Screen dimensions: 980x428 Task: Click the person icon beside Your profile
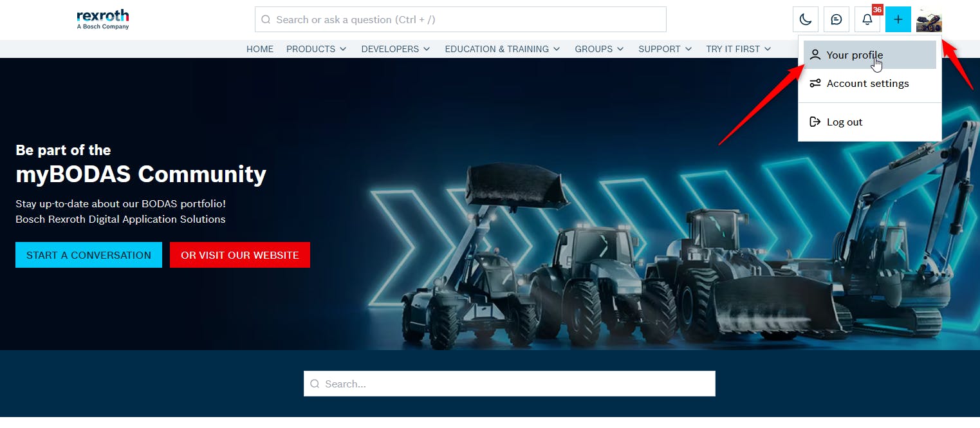click(x=815, y=55)
